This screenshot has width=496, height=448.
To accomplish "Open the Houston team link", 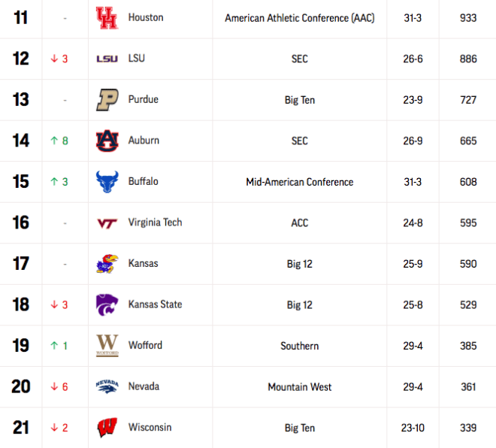I will [x=146, y=17].
